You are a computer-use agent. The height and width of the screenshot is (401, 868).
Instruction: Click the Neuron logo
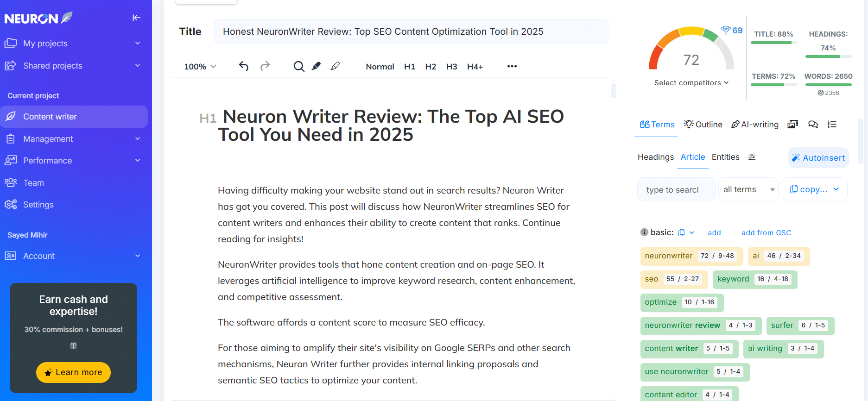[38, 18]
